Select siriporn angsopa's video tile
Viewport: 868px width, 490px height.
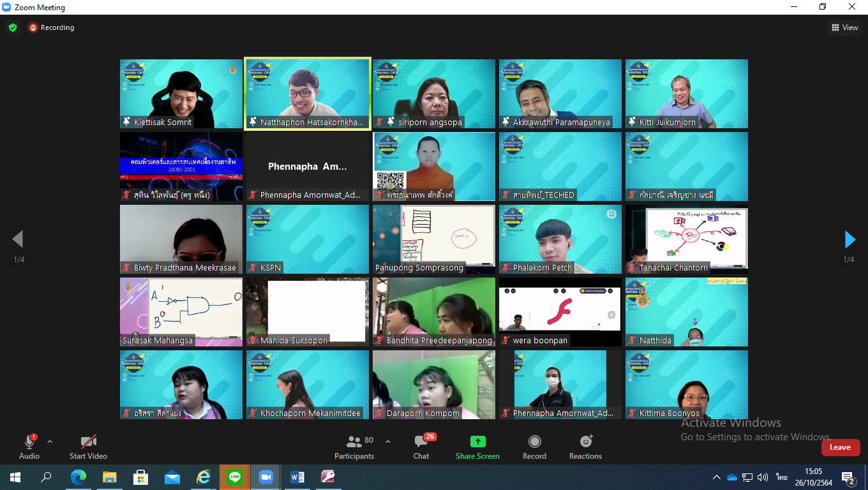(434, 94)
